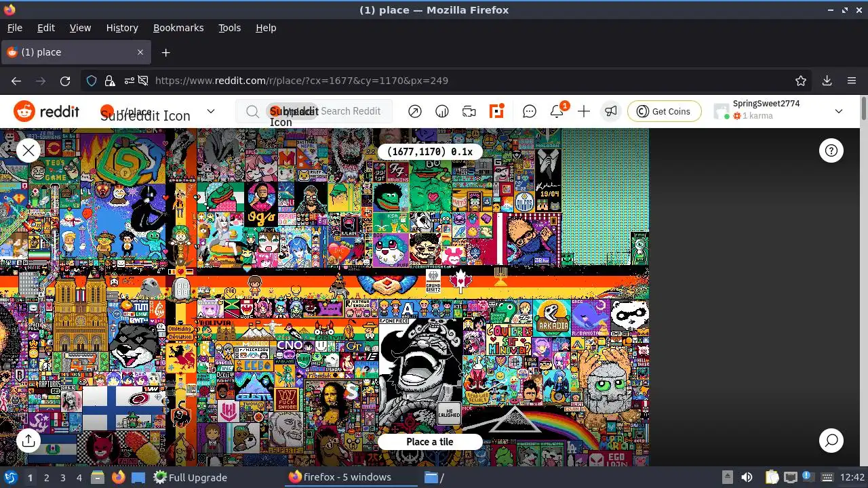The width and height of the screenshot is (868, 488).
Task: Open the History menu
Action: click(x=122, y=28)
